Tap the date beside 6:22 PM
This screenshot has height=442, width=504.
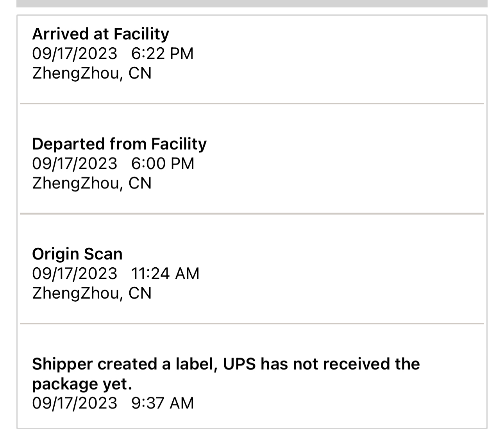[75, 54]
